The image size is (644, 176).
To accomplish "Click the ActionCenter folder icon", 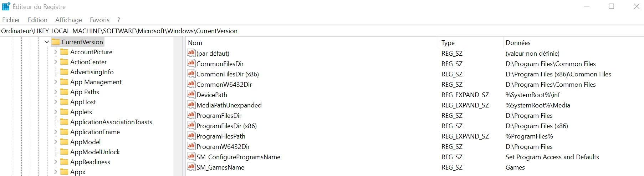I will (64, 62).
